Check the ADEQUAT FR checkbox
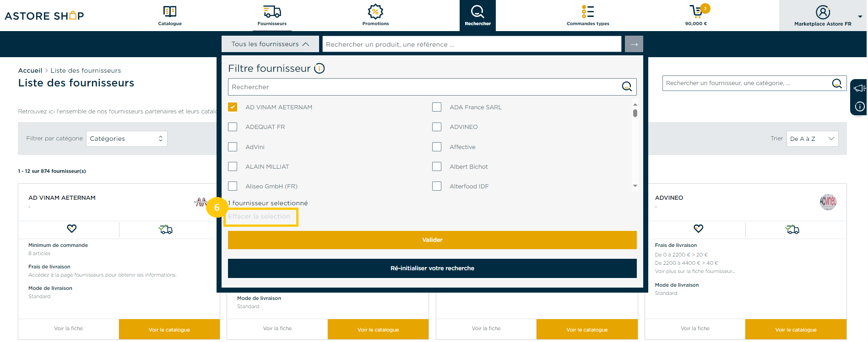The image size is (868, 342). point(233,127)
